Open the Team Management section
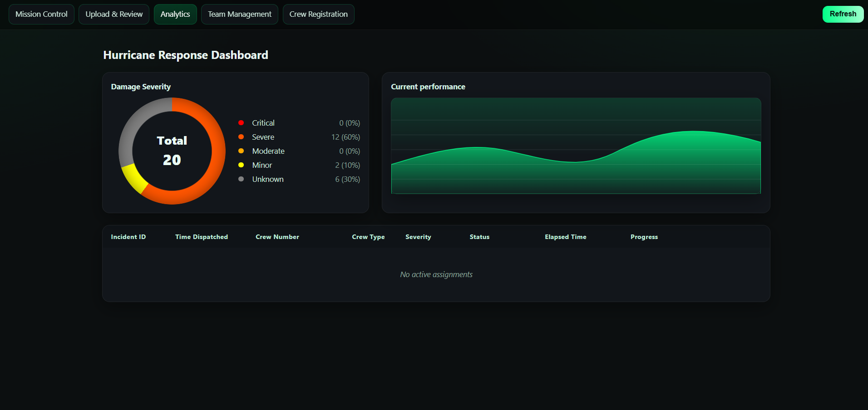 239,14
